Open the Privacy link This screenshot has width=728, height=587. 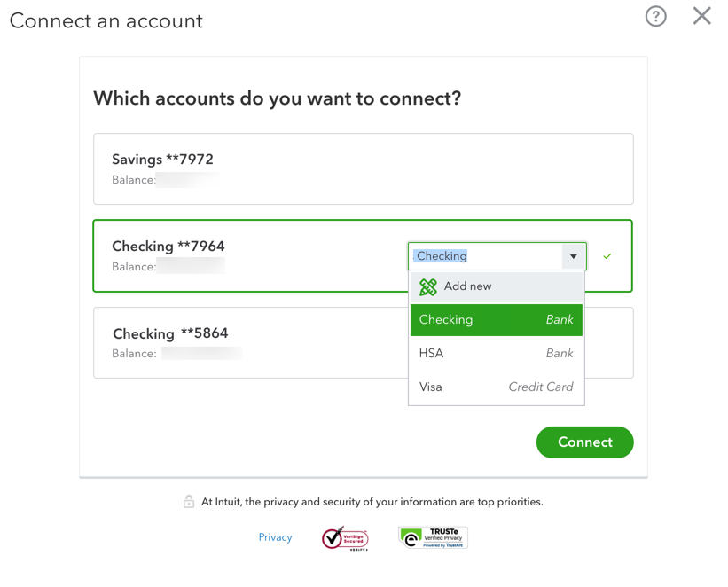click(x=275, y=536)
